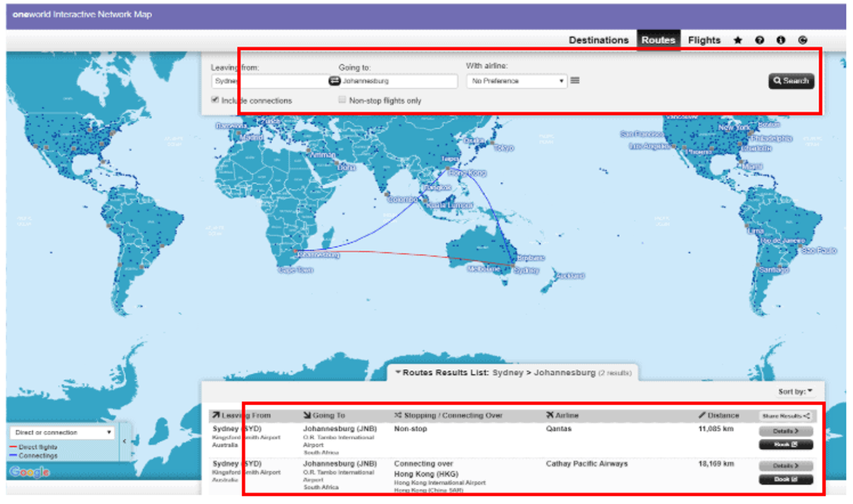Image resolution: width=853 pixels, height=504 pixels.
Task: Click the Melbourne label on the map
Action: pos(484,269)
